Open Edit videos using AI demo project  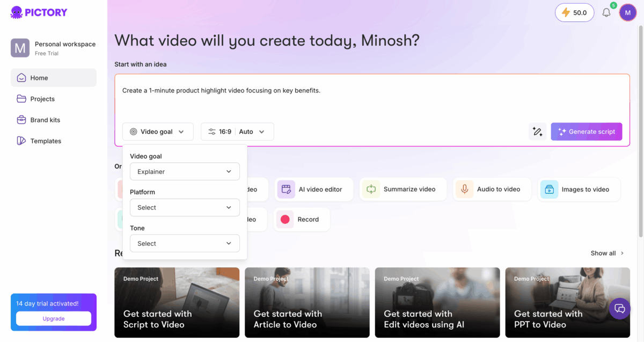(x=437, y=302)
